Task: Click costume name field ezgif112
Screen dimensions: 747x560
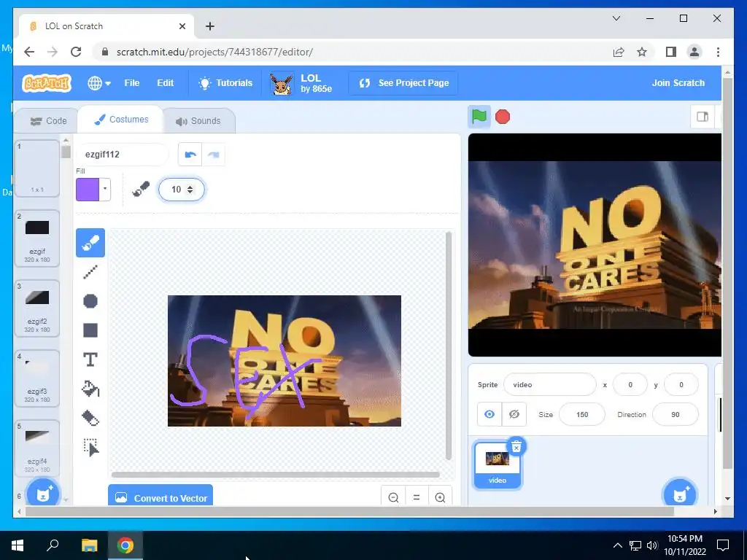Action: (x=123, y=155)
